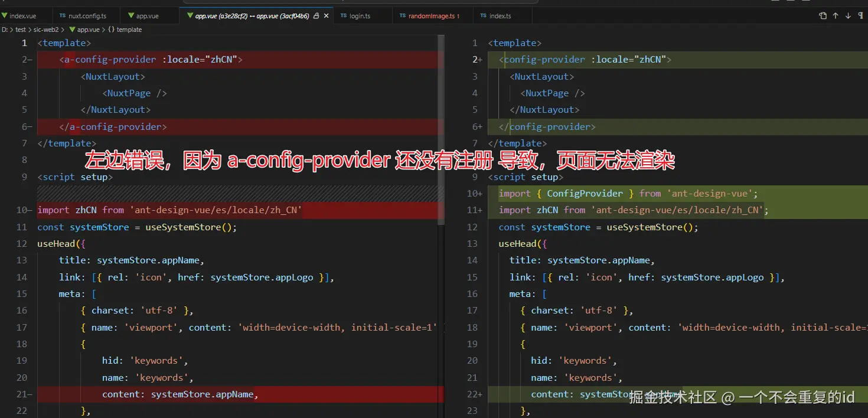Viewport: 868px width, 418px height.
Task: Click removed line <a-config-provider :locale="zhCN">
Action: 151,60
